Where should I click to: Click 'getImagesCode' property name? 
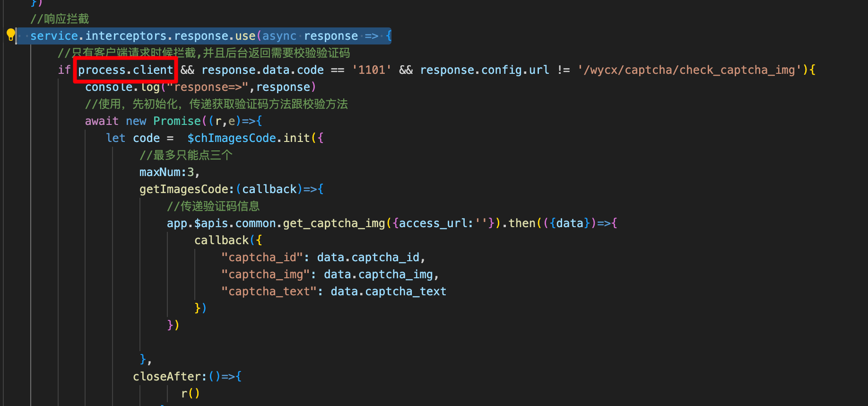(184, 189)
